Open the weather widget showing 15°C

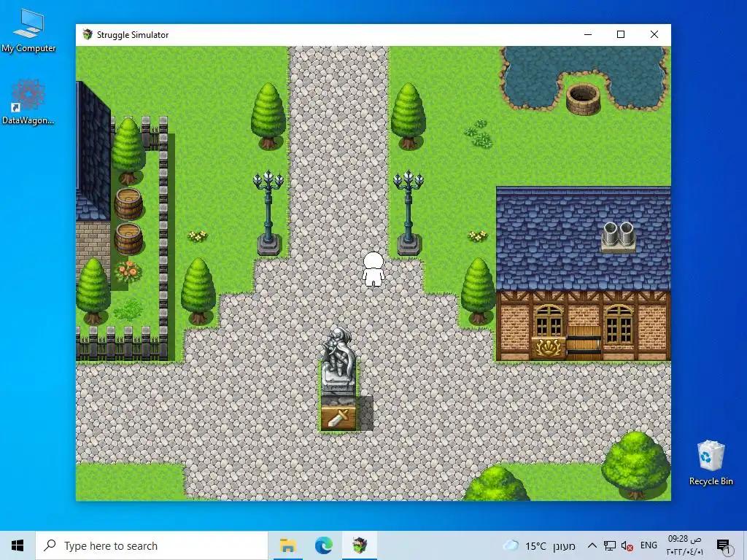tap(539, 545)
